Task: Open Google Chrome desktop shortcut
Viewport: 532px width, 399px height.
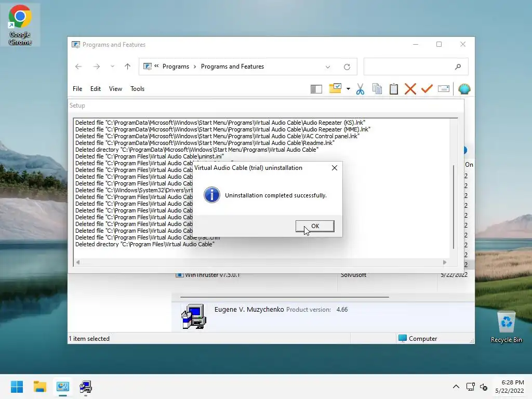Action: click(x=20, y=25)
